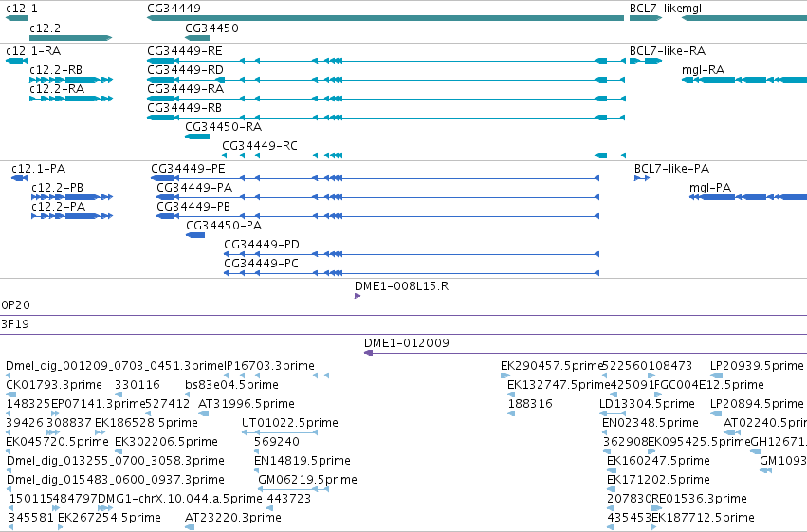The image size is (807, 532).
Task: Select EST Dmel_dig_013255_0700_3058.3prime
Action: (x=9, y=470)
